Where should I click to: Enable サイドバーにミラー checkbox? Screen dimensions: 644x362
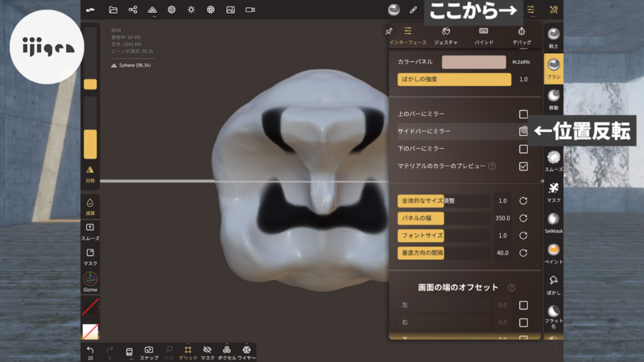523,131
